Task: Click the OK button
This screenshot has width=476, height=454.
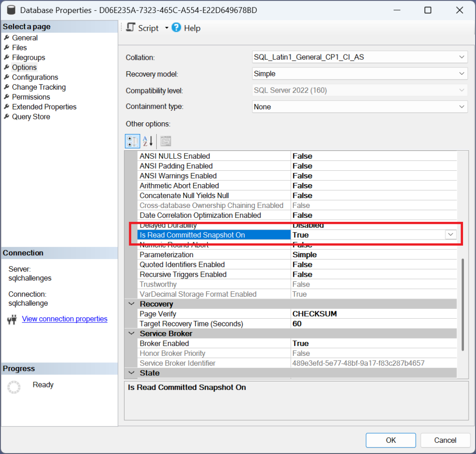Action: click(x=390, y=440)
